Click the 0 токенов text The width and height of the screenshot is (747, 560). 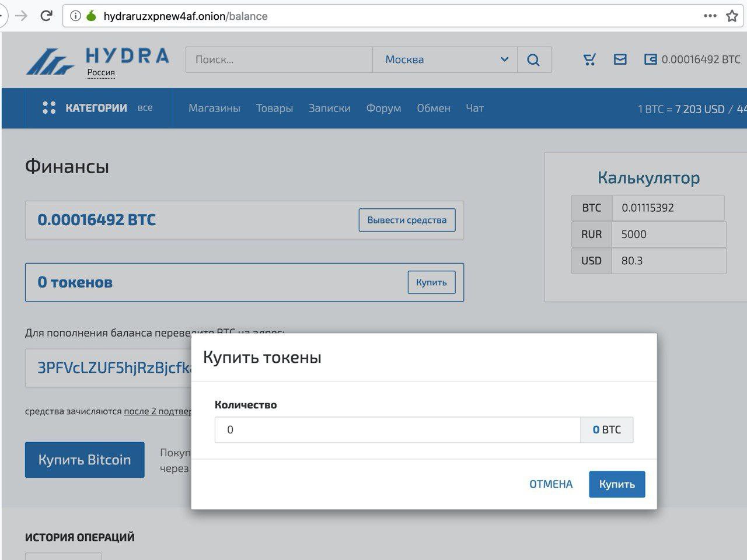click(75, 282)
